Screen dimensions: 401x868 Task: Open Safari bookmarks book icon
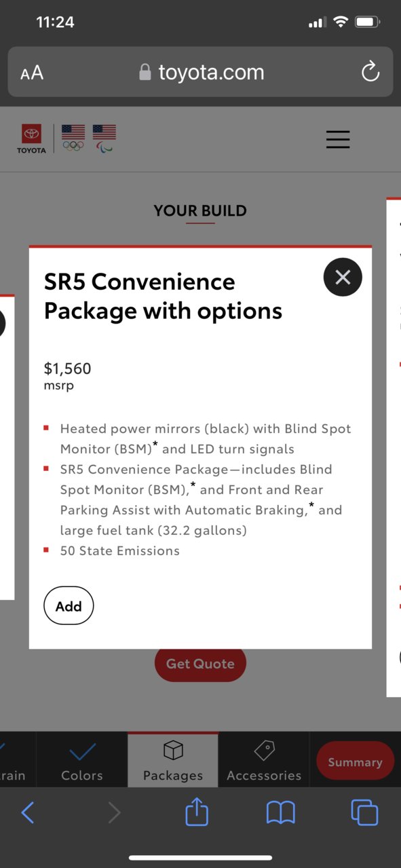pyautogui.click(x=280, y=812)
